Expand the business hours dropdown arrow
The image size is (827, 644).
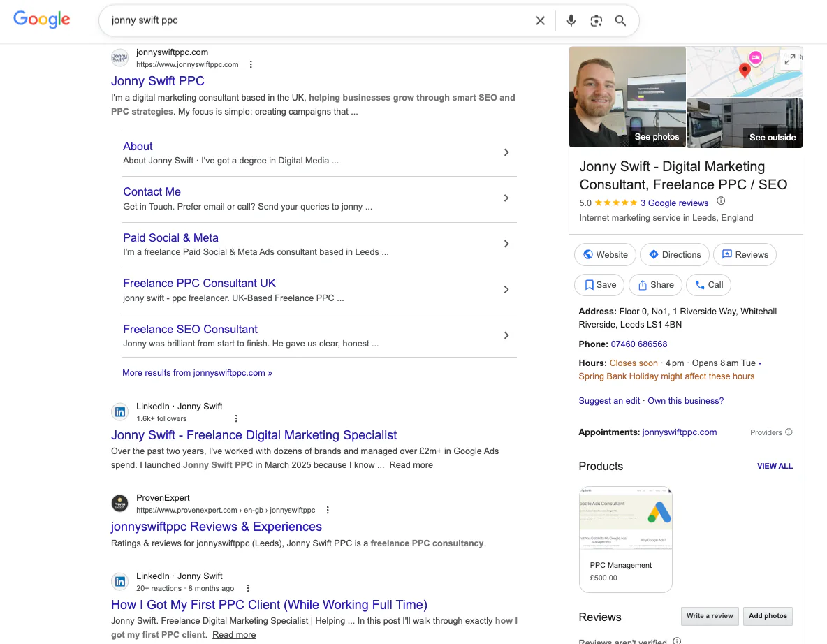(760, 363)
